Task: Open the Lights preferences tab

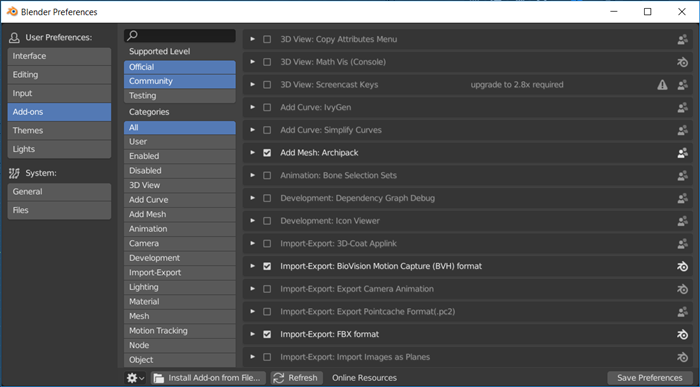Action: (x=59, y=149)
